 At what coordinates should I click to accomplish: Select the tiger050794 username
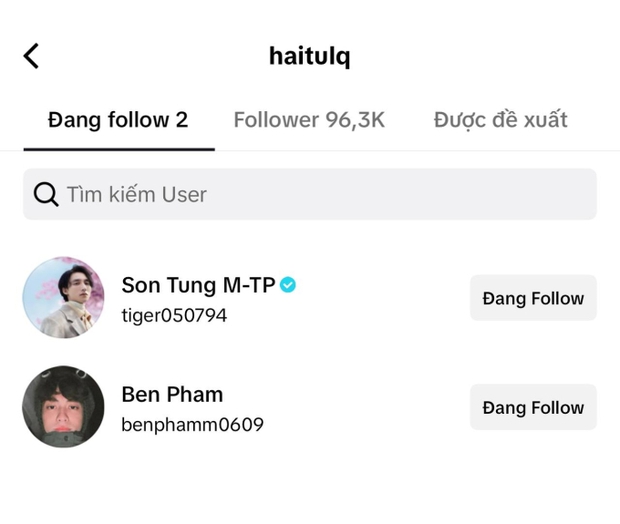(x=174, y=316)
